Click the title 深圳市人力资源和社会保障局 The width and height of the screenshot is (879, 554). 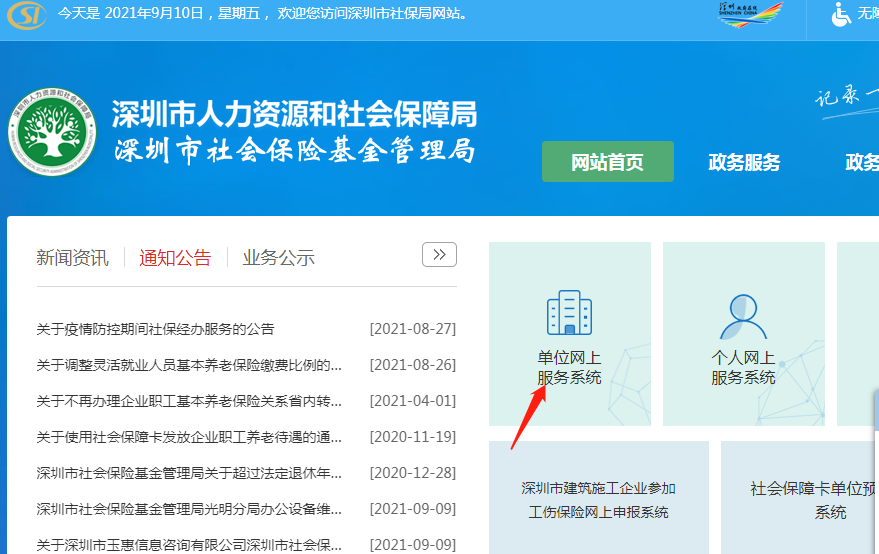click(x=294, y=114)
